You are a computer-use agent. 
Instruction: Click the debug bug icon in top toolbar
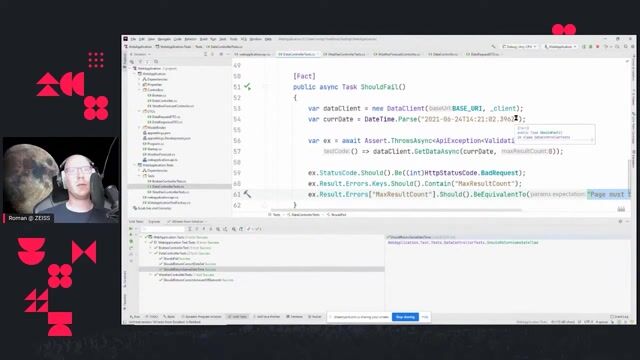[x=591, y=47]
